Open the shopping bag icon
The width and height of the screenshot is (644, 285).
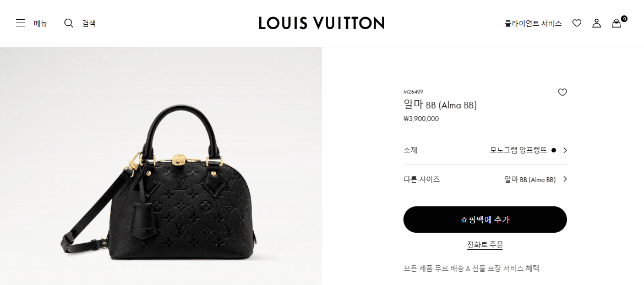(x=616, y=24)
